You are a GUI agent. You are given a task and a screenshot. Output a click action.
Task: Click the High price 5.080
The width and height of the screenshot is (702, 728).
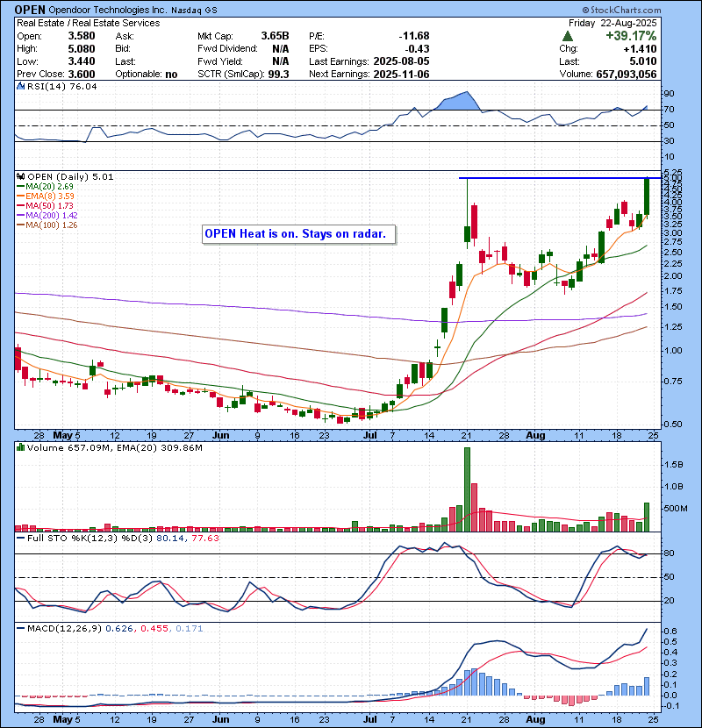coord(82,49)
